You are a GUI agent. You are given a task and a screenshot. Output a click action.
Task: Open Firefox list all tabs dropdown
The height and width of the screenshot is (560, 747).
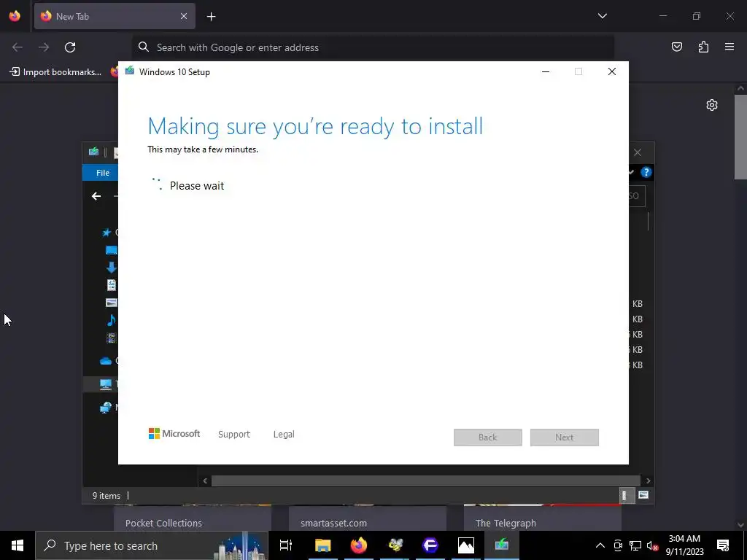[x=602, y=16]
